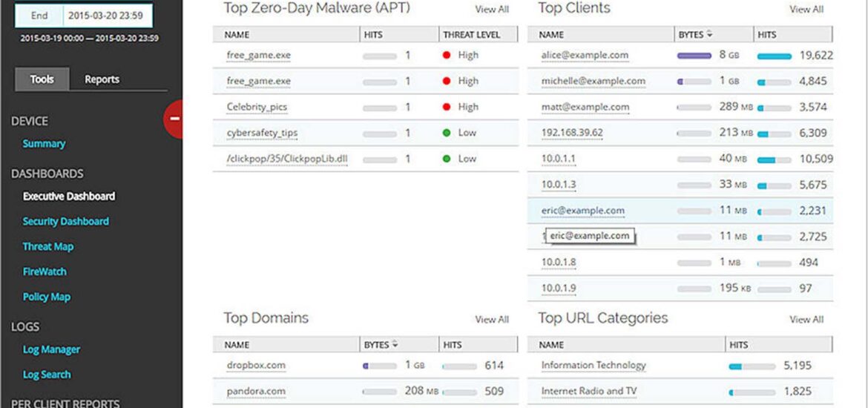Click the NAME header in Top Clients
The width and height of the screenshot is (868, 408).
551,34
